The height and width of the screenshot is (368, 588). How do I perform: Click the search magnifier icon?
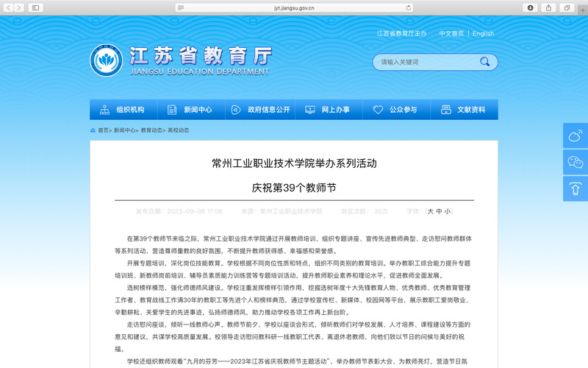point(485,62)
